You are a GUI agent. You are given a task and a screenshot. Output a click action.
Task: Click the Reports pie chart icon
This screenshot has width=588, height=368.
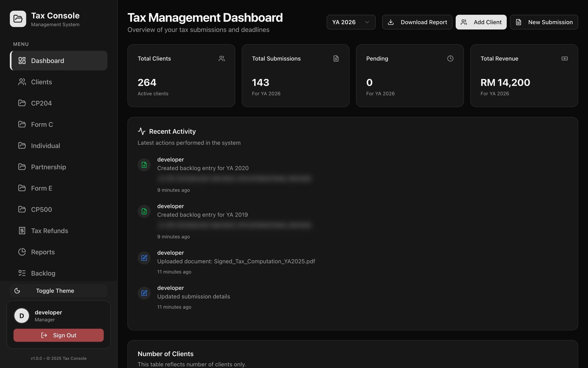pos(22,252)
